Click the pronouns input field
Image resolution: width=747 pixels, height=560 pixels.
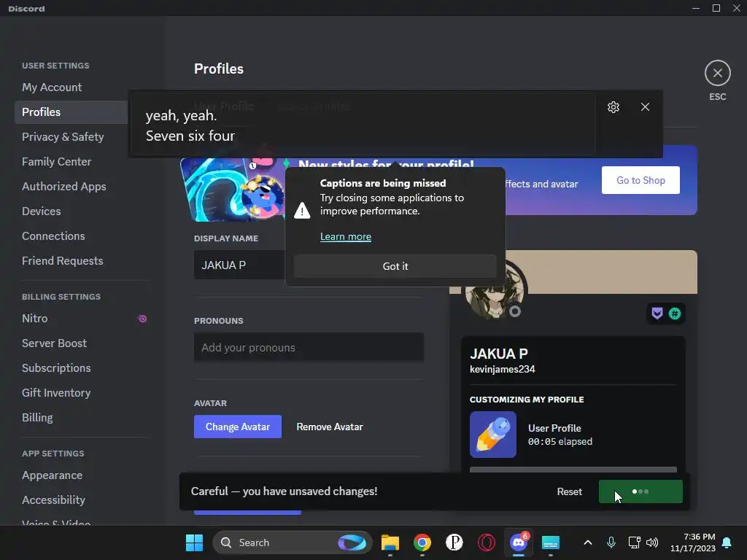[x=309, y=348]
